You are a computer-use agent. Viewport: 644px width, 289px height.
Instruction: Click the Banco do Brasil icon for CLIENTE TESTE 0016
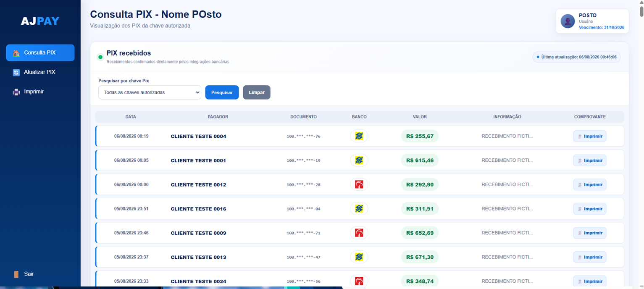pos(359,209)
